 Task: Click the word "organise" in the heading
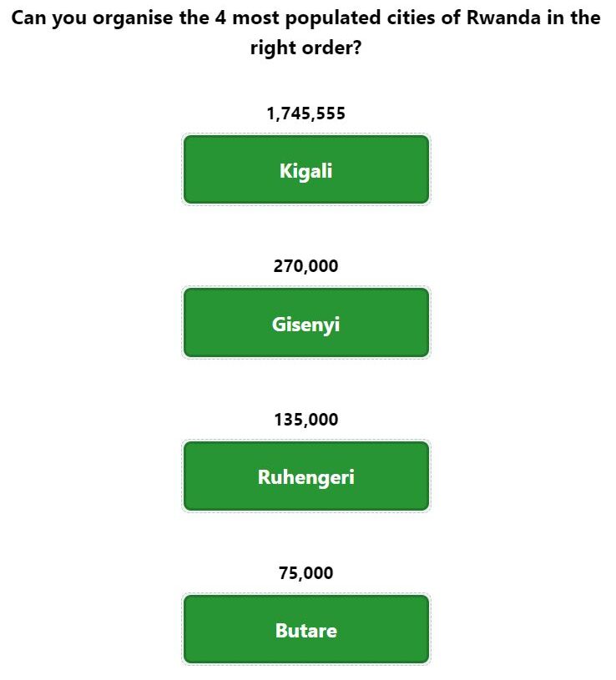coord(133,18)
